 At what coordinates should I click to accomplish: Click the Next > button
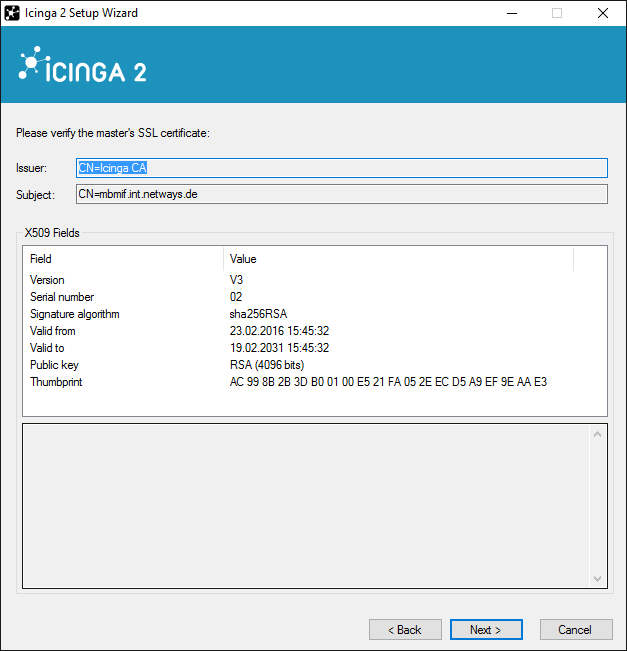point(486,629)
